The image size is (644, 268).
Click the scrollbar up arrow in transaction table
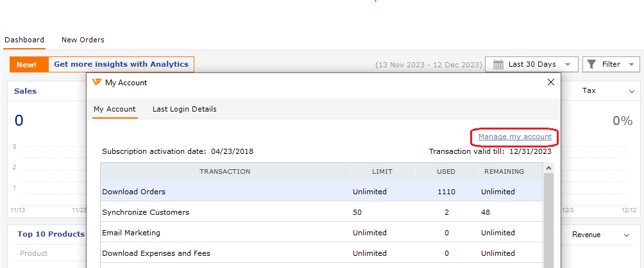click(x=548, y=168)
